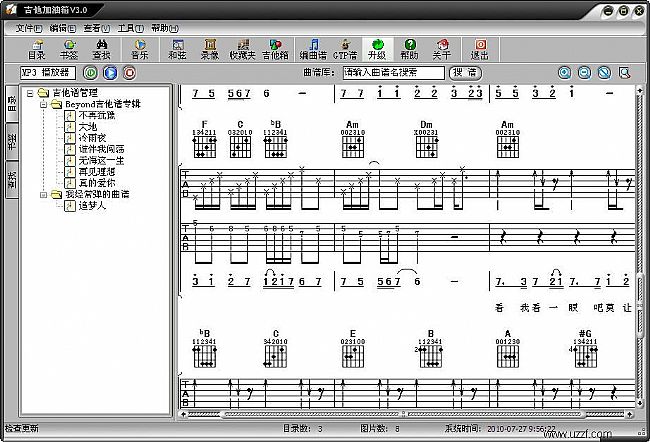Viewport: 650px width, 442px height.
Task: Click the right arrow of horizontal scrollbar
Action: [x=630, y=414]
